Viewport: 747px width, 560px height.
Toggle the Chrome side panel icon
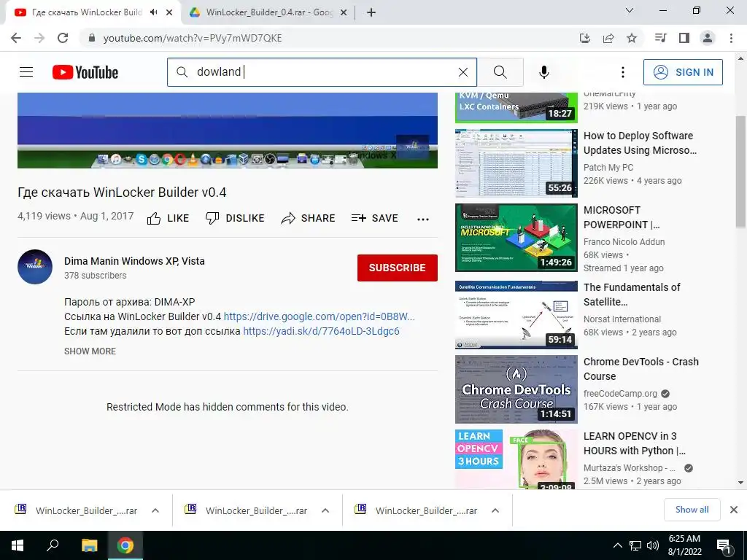(684, 38)
